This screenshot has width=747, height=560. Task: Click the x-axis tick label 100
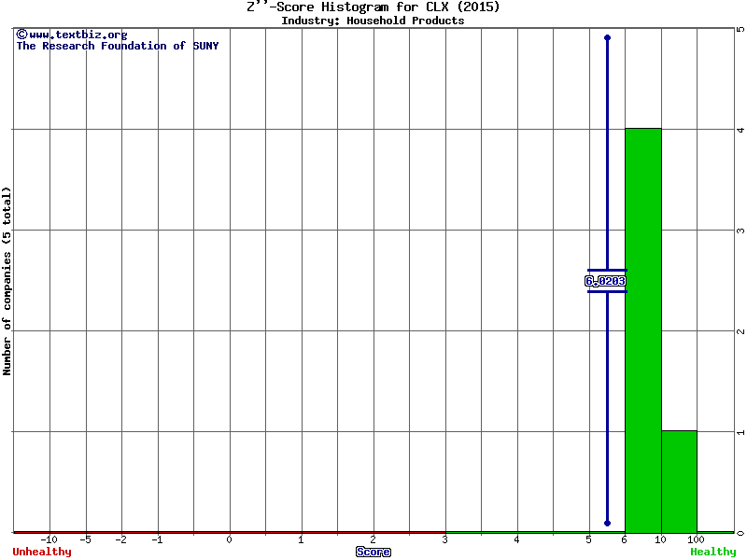click(696, 539)
